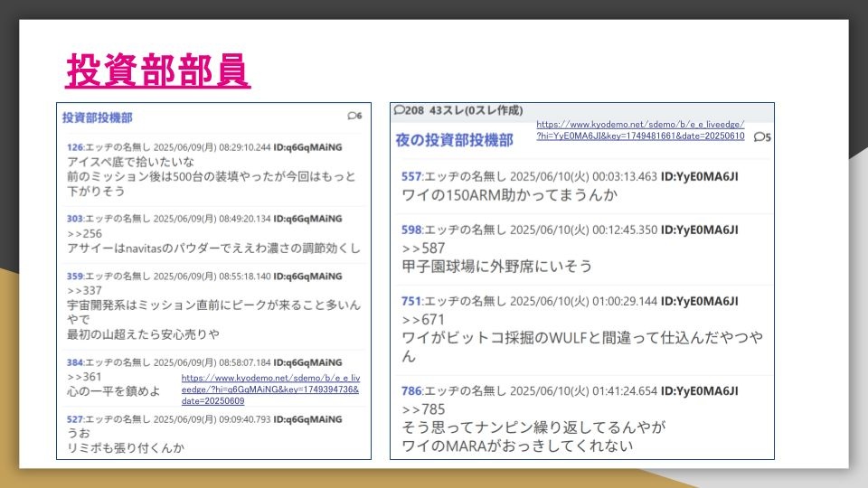Click the comment bubble icon showing 208

[x=410, y=110]
